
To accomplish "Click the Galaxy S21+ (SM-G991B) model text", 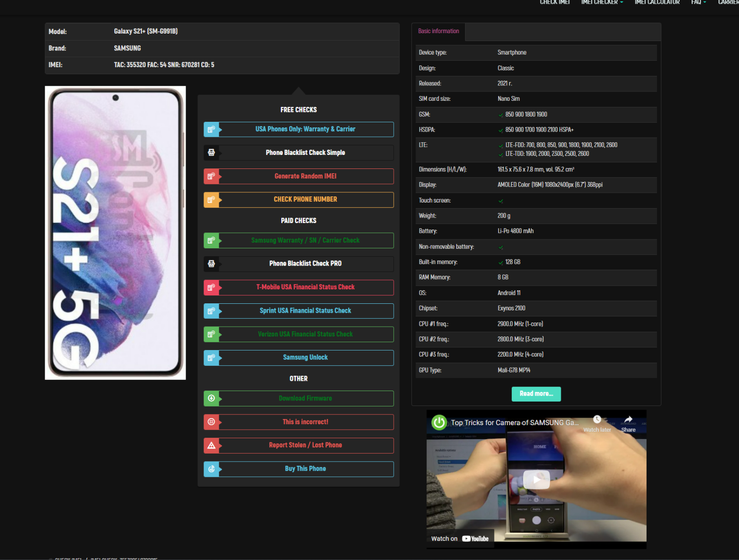I will pos(146,31).
